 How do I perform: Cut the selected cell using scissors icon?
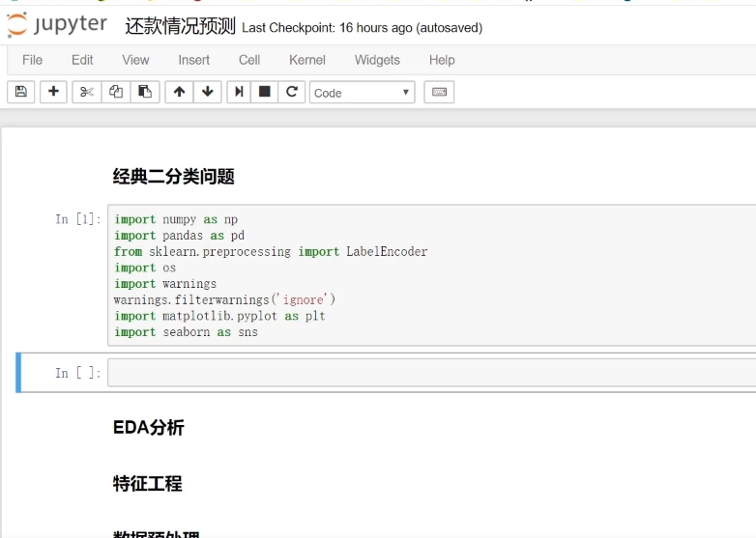86,93
